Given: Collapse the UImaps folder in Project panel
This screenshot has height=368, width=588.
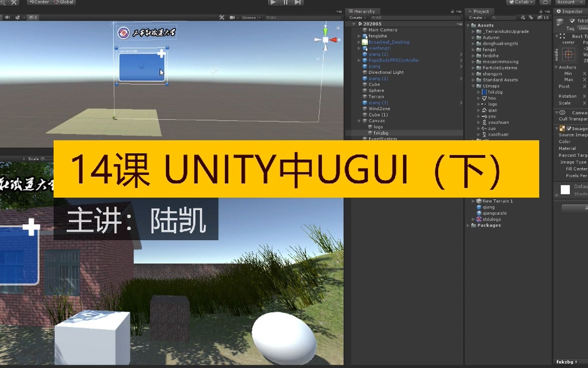Looking at the screenshot, I should (473, 86).
